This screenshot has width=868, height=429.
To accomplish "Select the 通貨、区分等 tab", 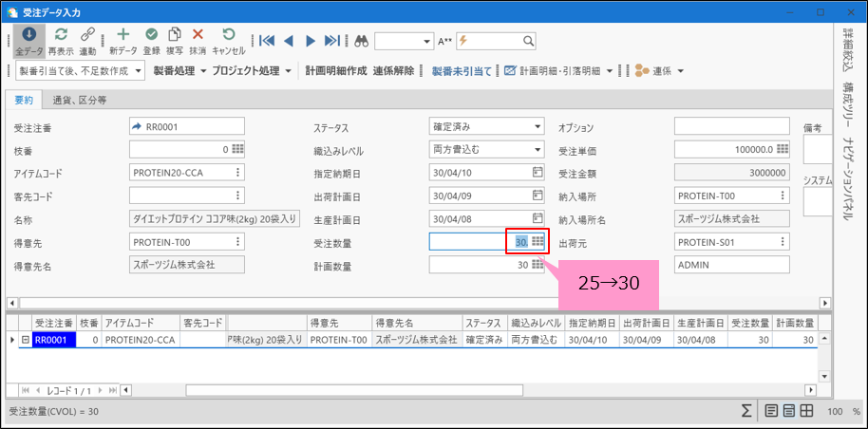I will point(80,101).
